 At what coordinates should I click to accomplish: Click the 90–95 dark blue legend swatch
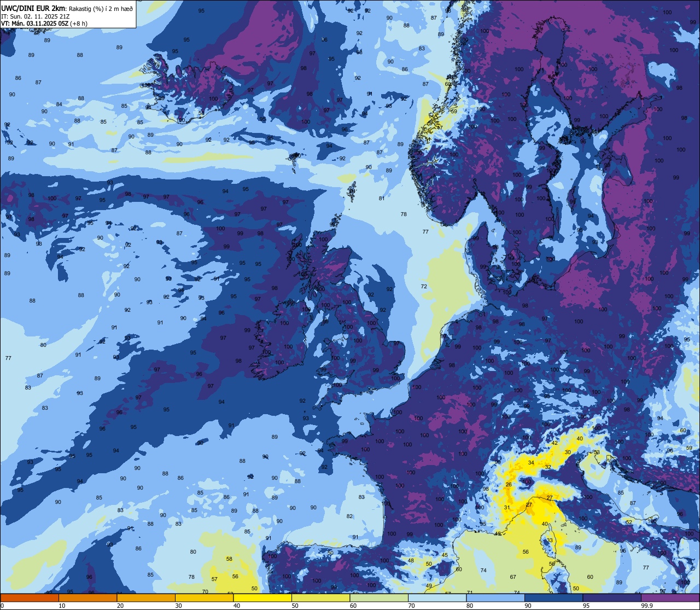553,597
